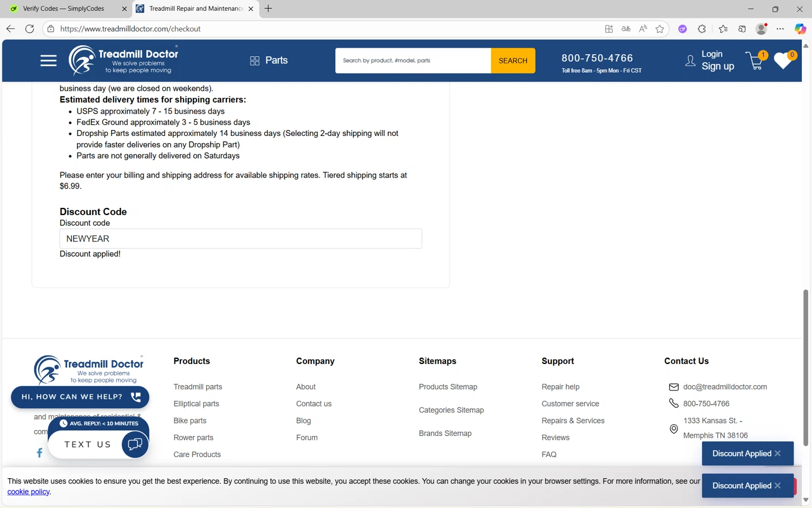Open Bike parts footer link
This screenshot has width=812, height=508.
[189, 421]
